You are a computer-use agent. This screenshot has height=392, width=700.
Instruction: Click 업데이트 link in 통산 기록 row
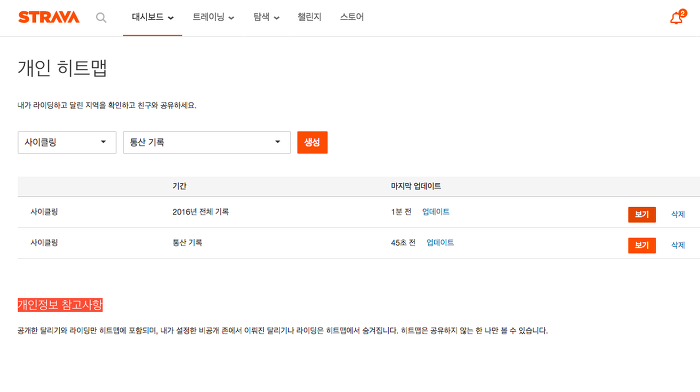point(440,242)
